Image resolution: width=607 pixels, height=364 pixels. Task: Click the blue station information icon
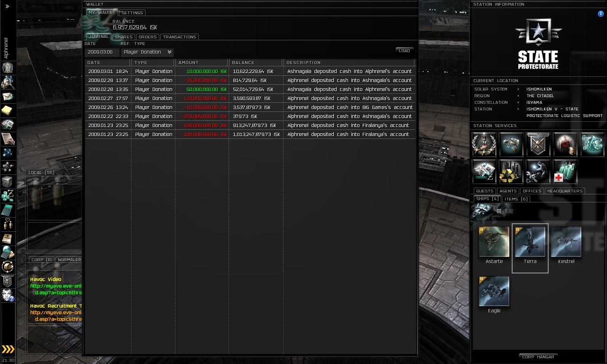click(601, 14)
